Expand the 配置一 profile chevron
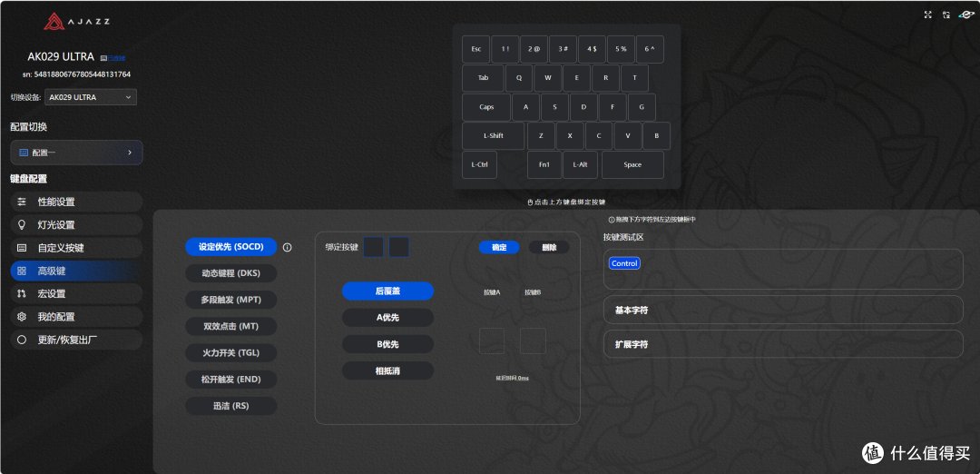Image resolution: width=980 pixels, height=474 pixels. pos(130,152)
